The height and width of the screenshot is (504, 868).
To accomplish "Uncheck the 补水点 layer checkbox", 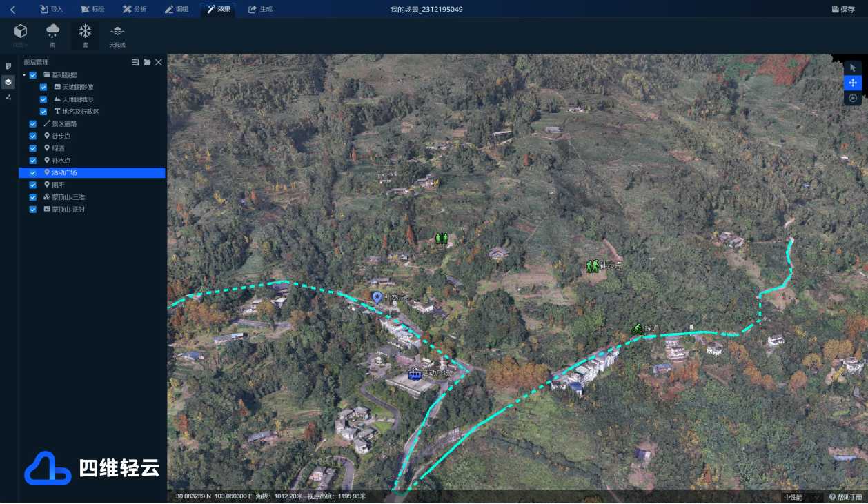I will point(32,160).
